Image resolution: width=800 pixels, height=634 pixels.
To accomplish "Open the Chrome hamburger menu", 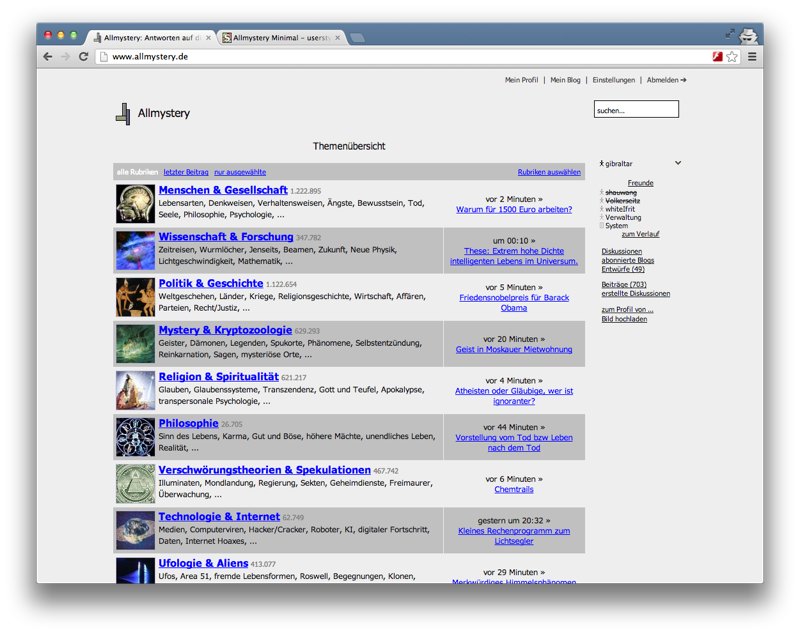I will point(752,57).
